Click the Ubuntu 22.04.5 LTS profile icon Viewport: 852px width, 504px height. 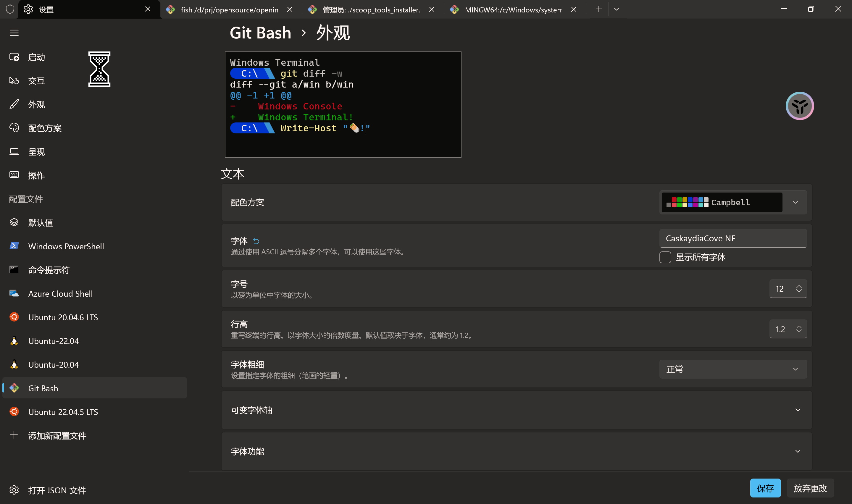(14, 412)
